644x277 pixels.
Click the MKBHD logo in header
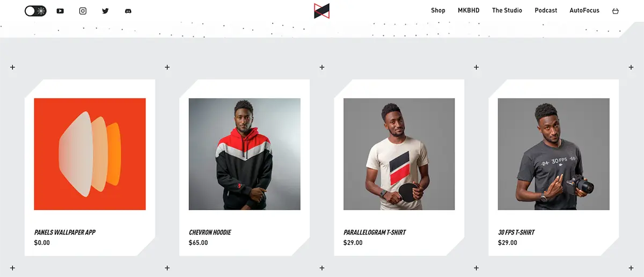tap(322, 11)
